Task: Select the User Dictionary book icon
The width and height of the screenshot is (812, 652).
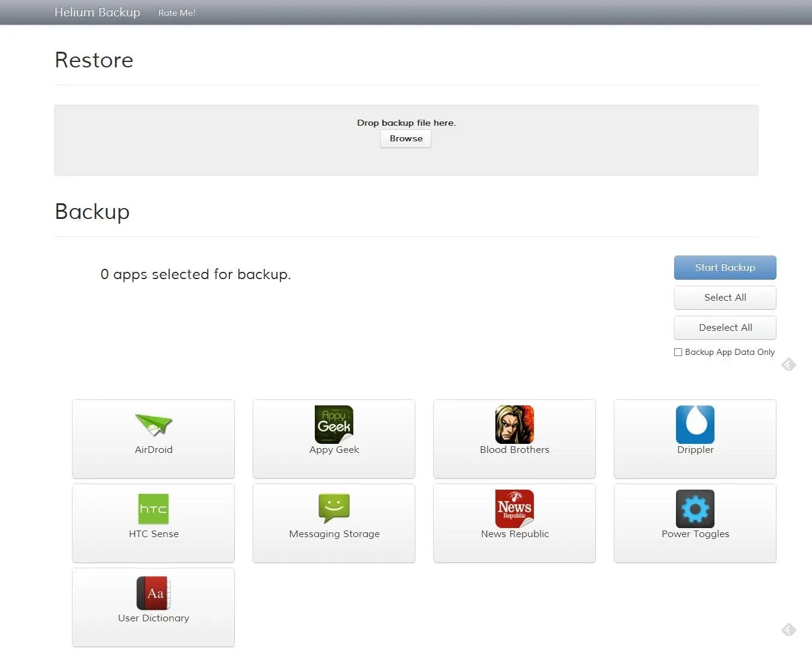Action: point(153,593)
